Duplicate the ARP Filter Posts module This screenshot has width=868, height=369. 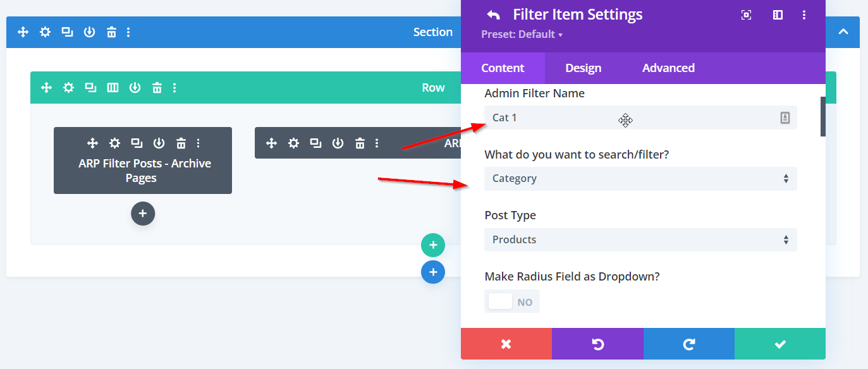(x=136, y=143)
